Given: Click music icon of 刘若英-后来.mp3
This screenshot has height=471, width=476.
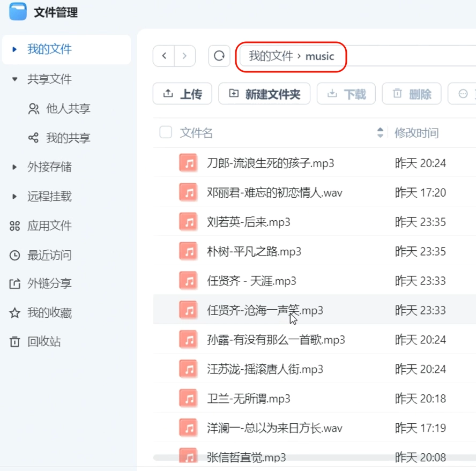Looking at the screenshot, I should (x=189, y=222).
